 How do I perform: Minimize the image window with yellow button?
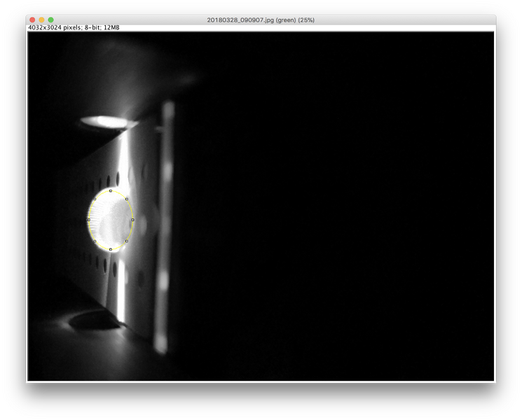pos(41,20)
